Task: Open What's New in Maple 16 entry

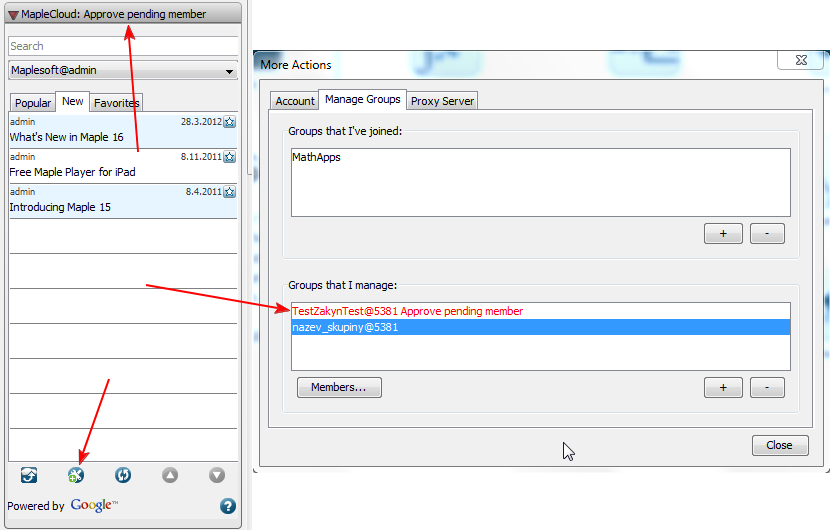Action: (123, 130)
